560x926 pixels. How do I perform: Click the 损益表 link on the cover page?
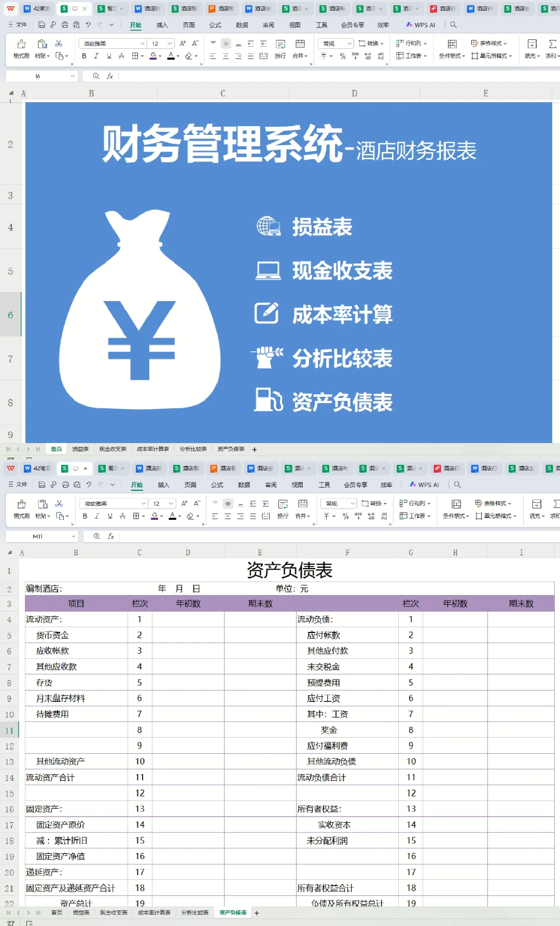click(x=322, y=227)
